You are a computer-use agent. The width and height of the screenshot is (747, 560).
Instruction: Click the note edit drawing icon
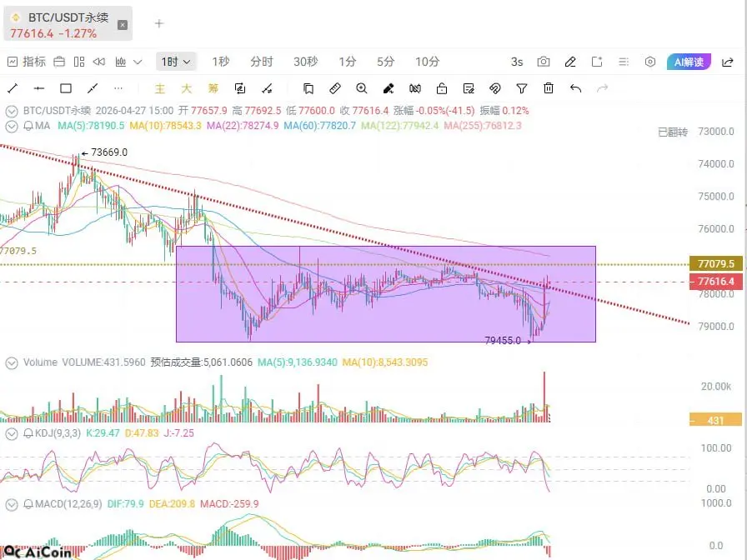pyautogui.click(x=469, y=88)
